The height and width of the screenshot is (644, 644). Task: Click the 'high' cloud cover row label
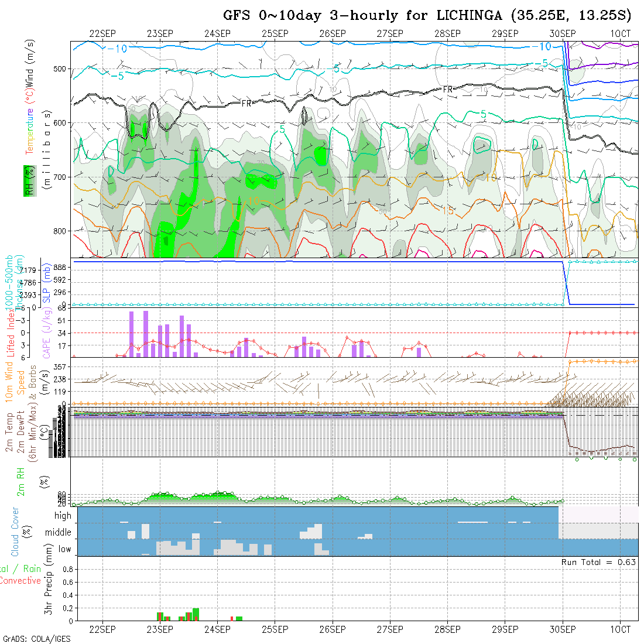click(63, 516)
